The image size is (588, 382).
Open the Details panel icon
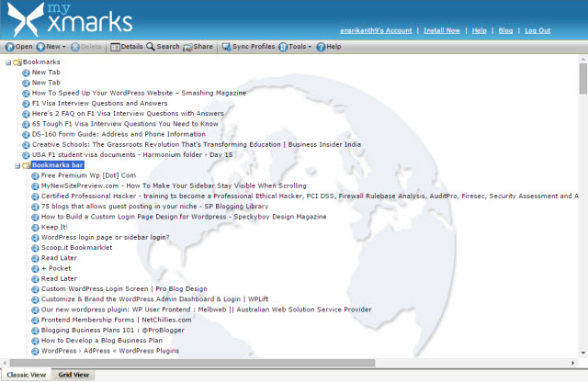(x=115, y=47)
